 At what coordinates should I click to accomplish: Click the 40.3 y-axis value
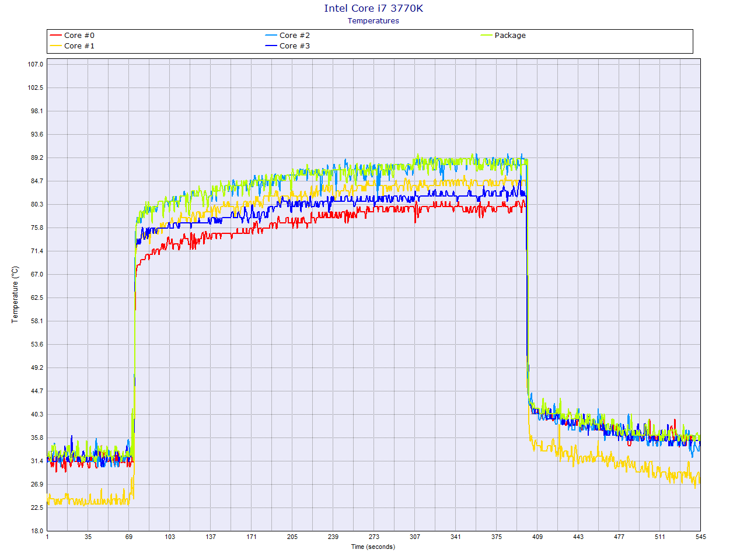pyautogui.click(x=37, y=414)
